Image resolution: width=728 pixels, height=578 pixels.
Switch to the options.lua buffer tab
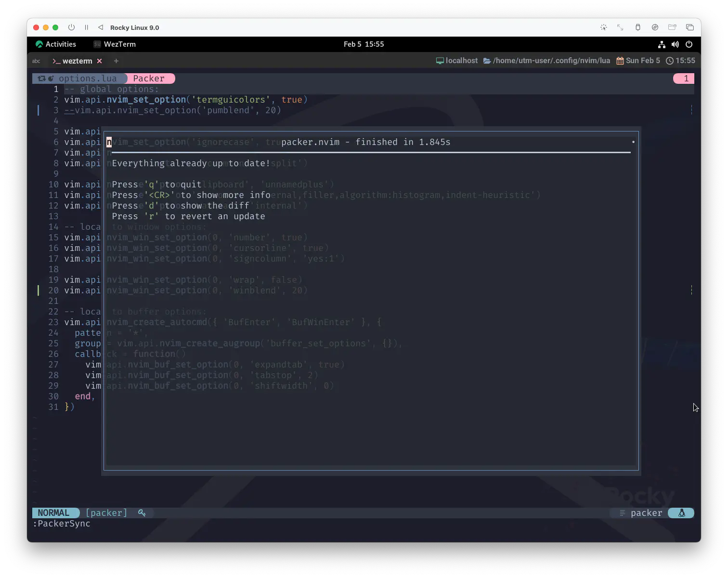coord(80,79)
